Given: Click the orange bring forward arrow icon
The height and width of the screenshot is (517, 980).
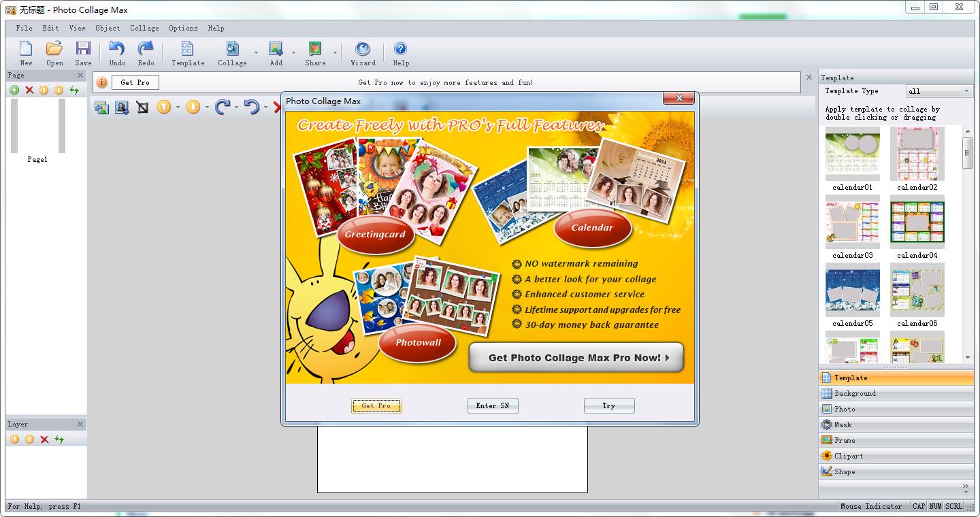Looking at the screenshot, I should coord(164,107).
